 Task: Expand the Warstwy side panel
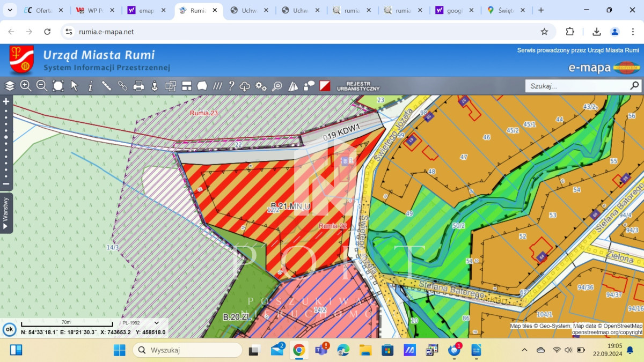click(x=6, y=213)
